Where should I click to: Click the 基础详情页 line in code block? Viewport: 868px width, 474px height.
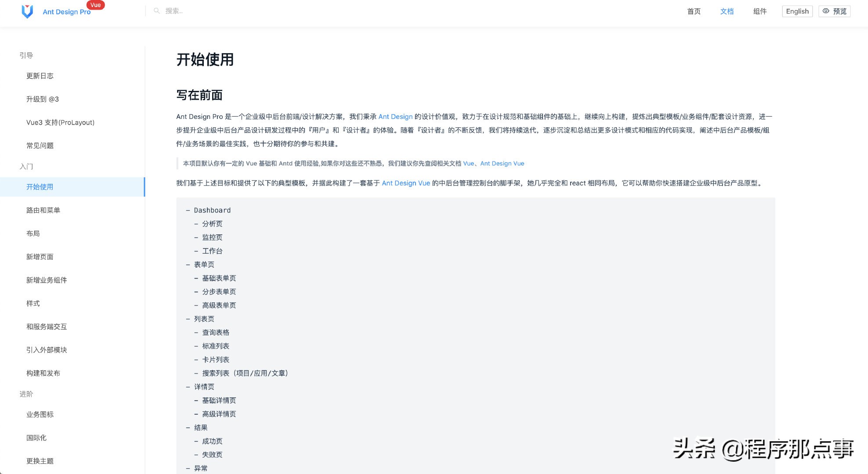tap(219, 401)
